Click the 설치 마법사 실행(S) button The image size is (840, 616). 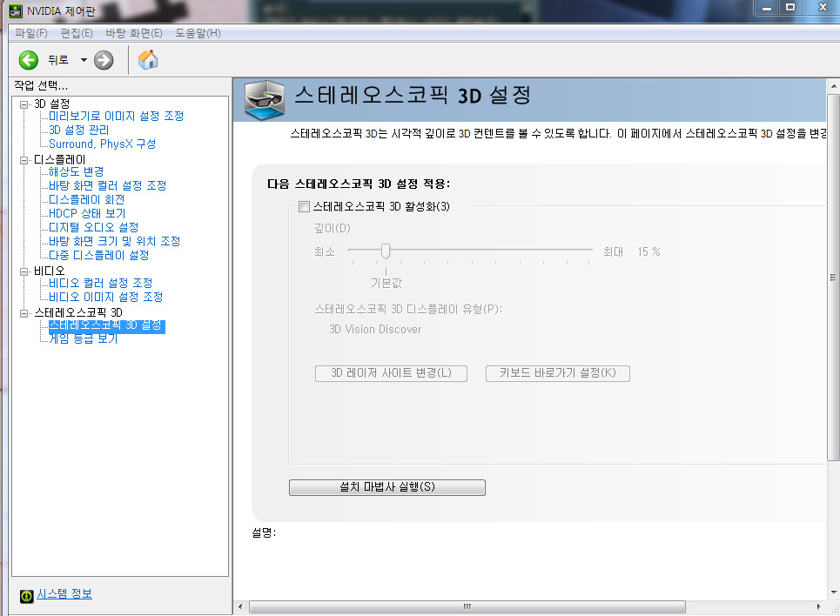click(x=387, y=487)
